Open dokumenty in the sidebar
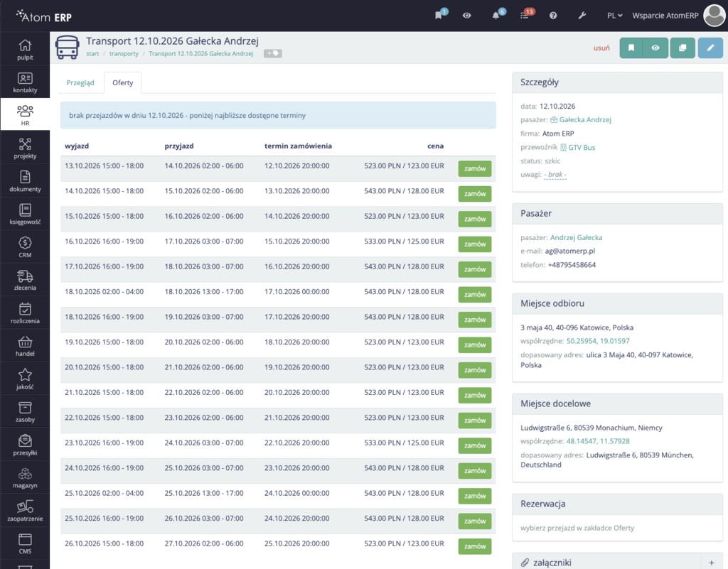 (25, 181)
